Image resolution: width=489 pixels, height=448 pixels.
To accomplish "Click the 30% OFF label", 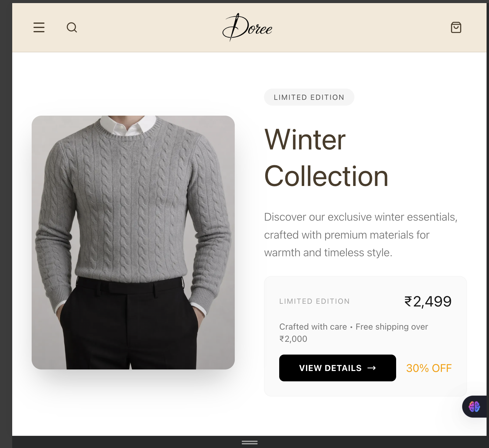I will pos(429,368).
